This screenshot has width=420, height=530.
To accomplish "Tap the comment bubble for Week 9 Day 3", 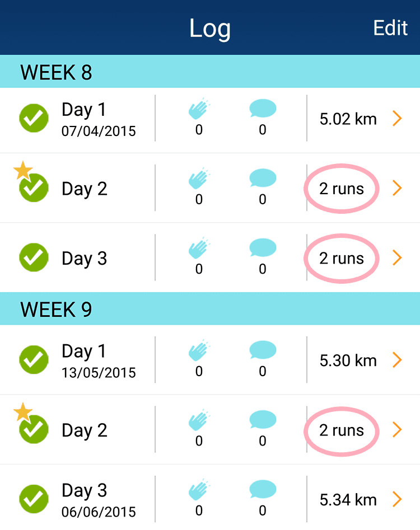I will pyautogui.click(x=262, y=490).
